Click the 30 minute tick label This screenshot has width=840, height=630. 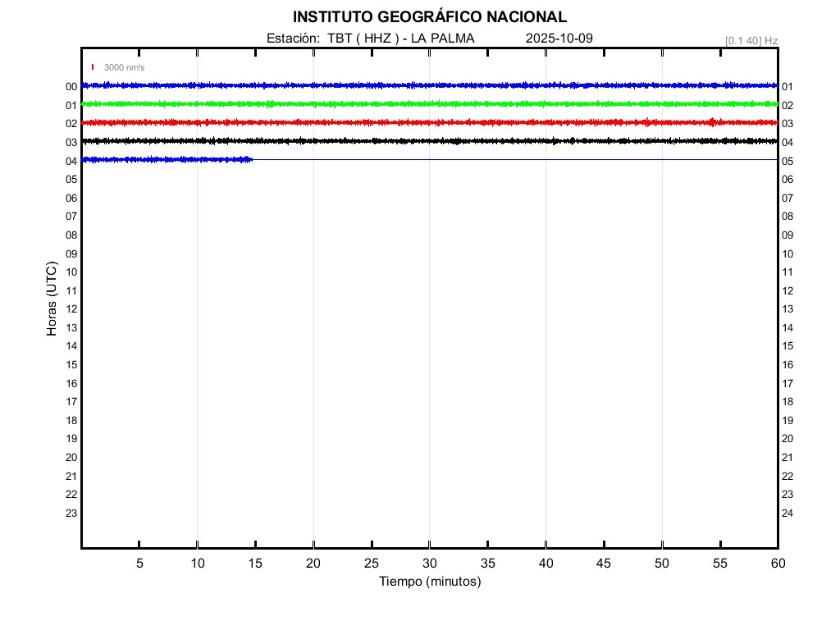(429, 564)
